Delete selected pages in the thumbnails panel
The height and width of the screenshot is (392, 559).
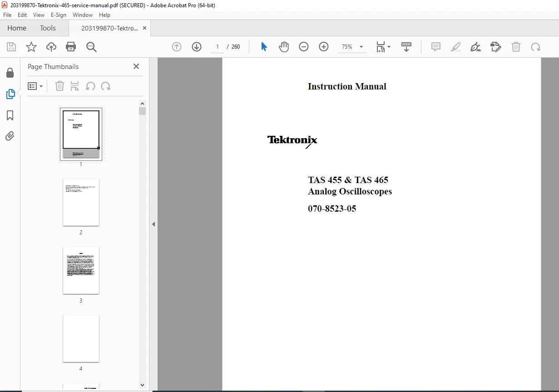[59, 86]
